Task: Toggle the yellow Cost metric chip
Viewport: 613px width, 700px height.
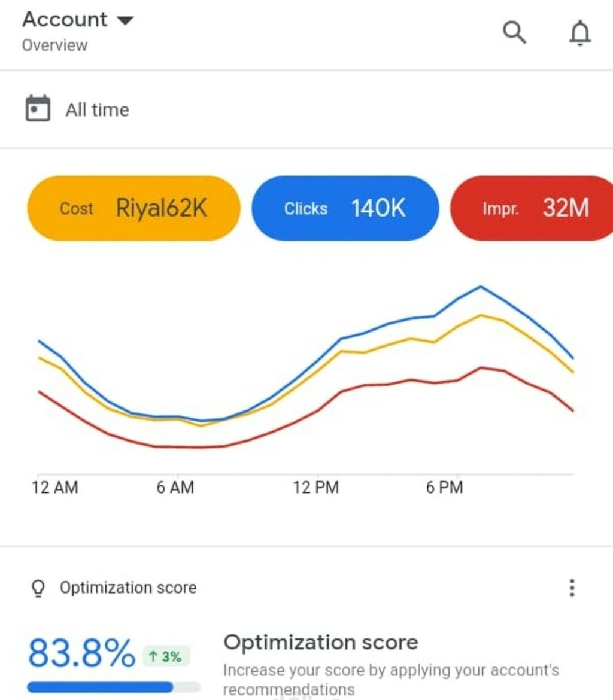Action: coord(133,208)
